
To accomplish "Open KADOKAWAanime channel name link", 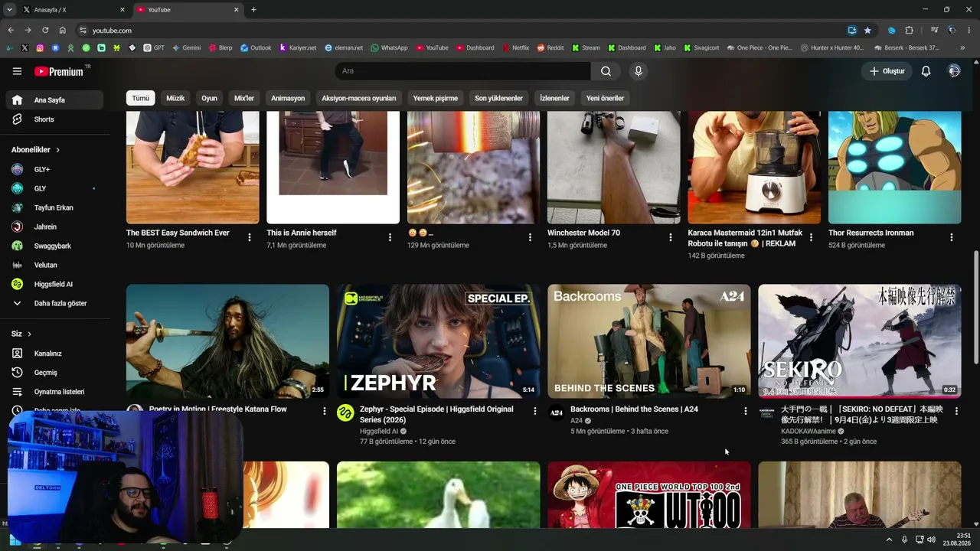I will [808, 432].
